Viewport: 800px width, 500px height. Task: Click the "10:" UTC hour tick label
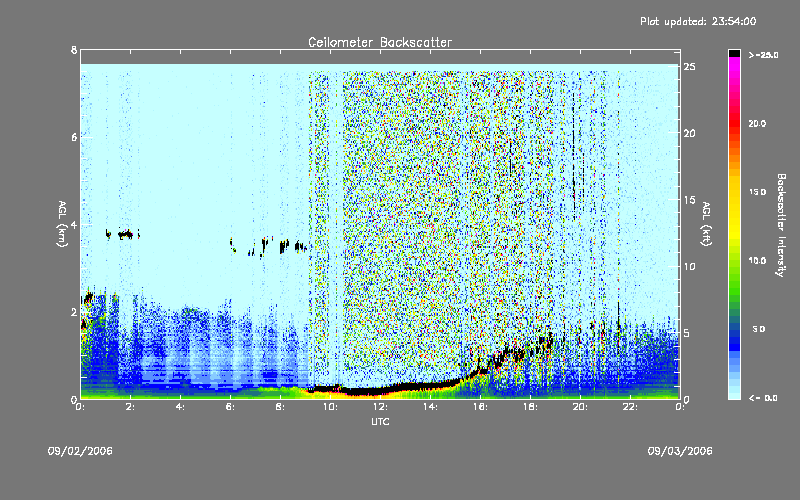tap(330, 407)
